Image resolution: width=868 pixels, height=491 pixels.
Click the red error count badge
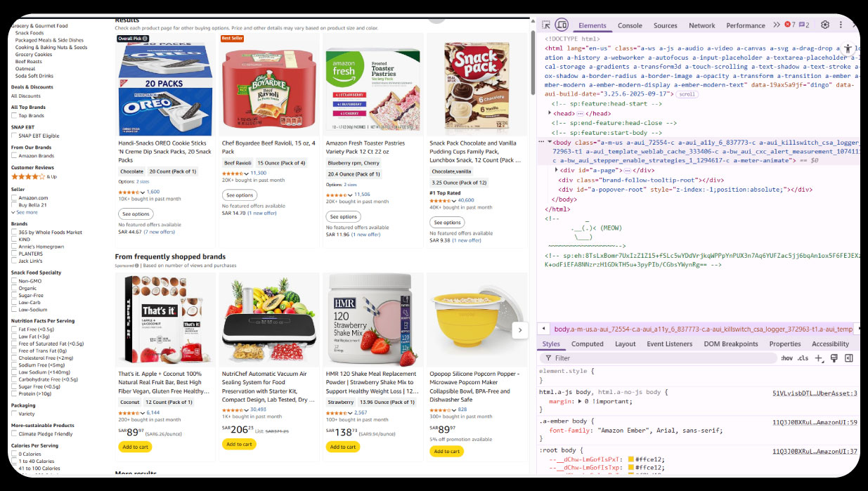click(789, 25)
